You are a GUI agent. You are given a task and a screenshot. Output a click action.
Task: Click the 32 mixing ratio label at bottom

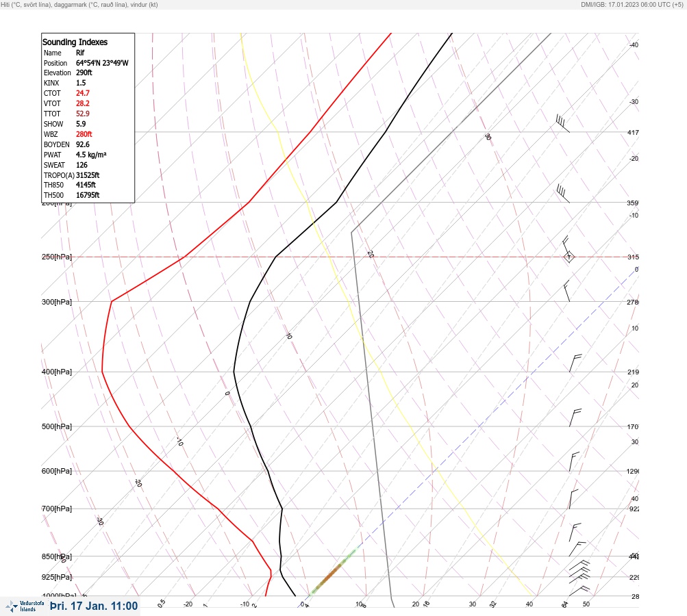[493, 604]
